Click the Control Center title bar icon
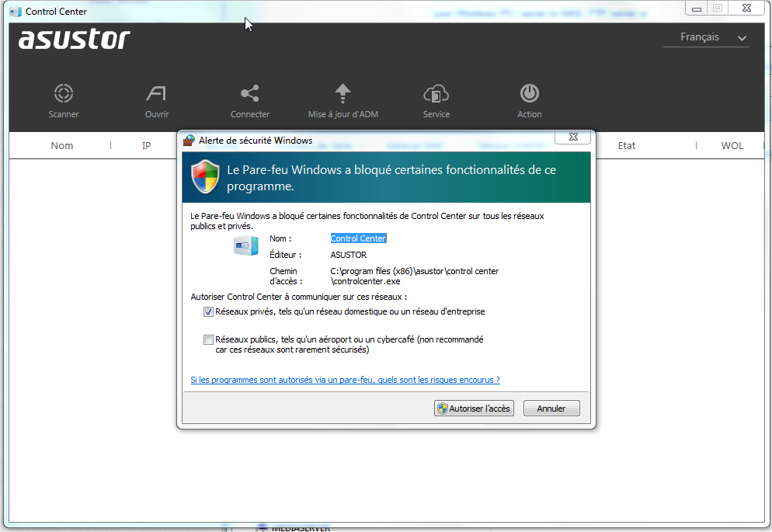The height and width of the screenshot is (532, 772). 16,12
